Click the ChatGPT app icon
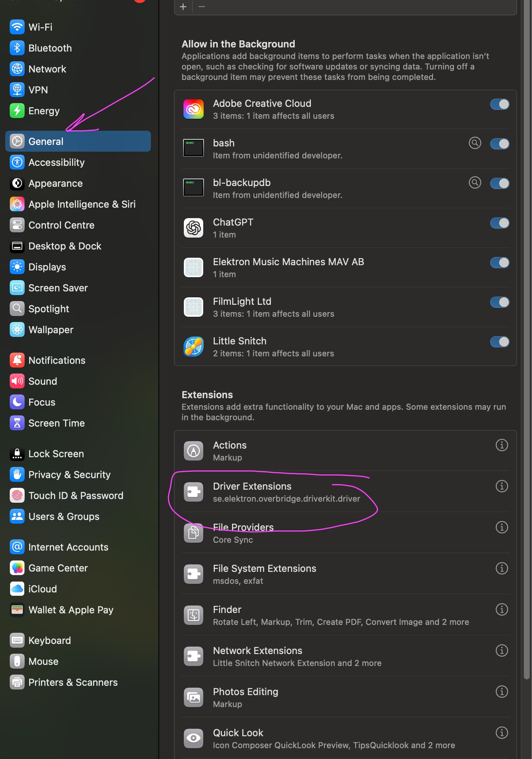The image size is (532, 759). pyautogui.click(x=194, y=228)
